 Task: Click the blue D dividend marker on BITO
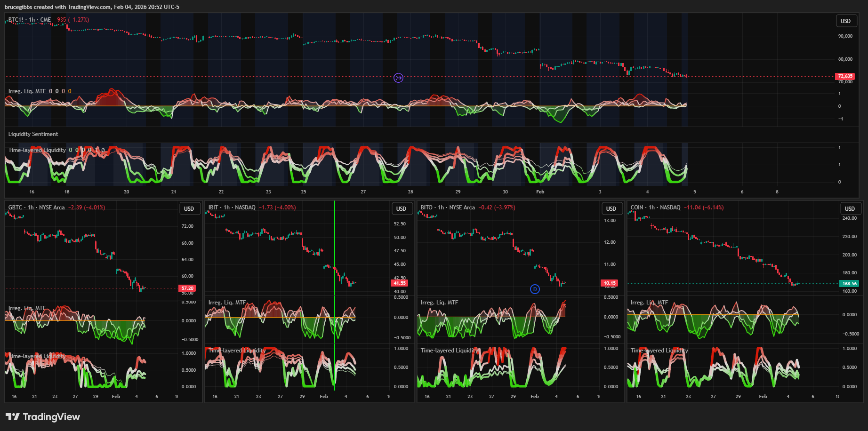535,289
